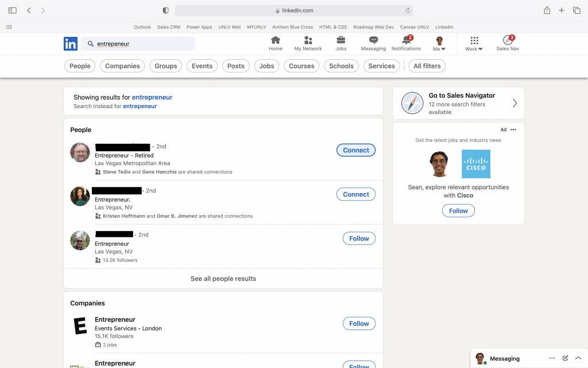
Task: Click the LinkedIn logo
Action: (x=71, y=44)
